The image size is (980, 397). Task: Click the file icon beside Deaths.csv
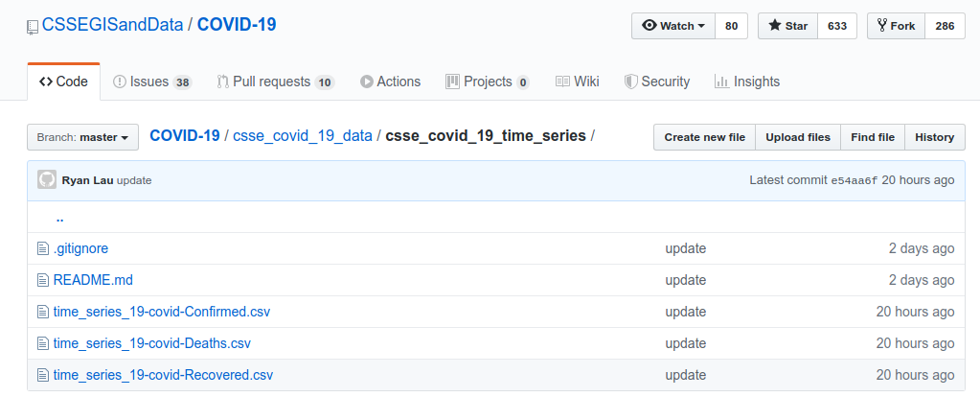pyautogui.click(x=42, y=343)
